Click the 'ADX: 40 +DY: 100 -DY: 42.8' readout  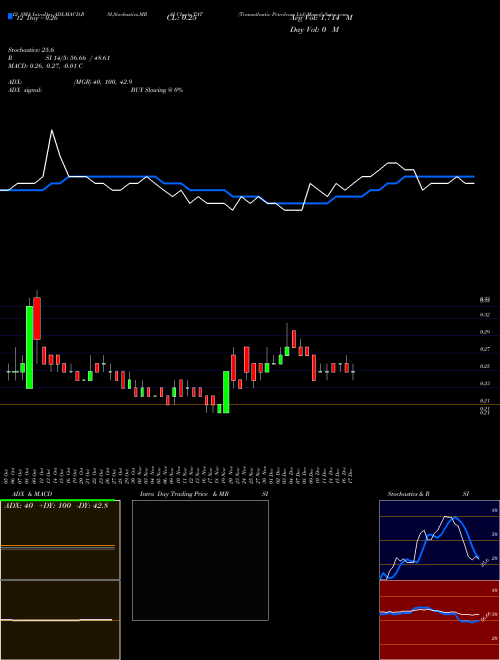56,506
